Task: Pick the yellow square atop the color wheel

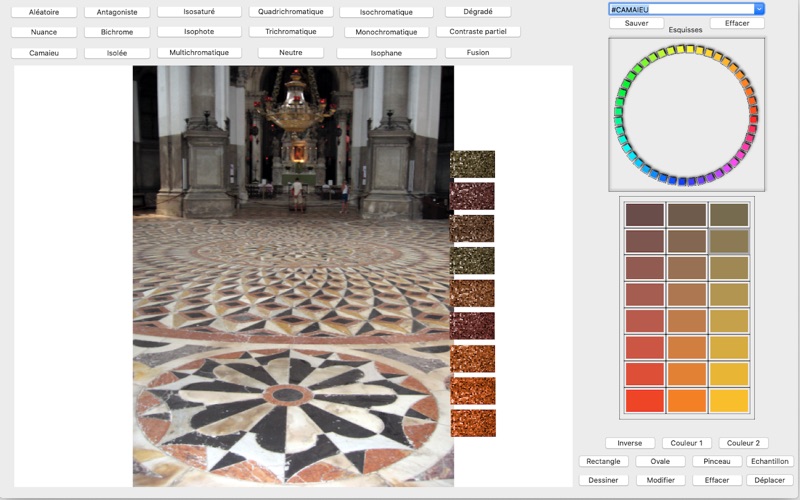Action: pyautogui.click(x=689, y=49)
